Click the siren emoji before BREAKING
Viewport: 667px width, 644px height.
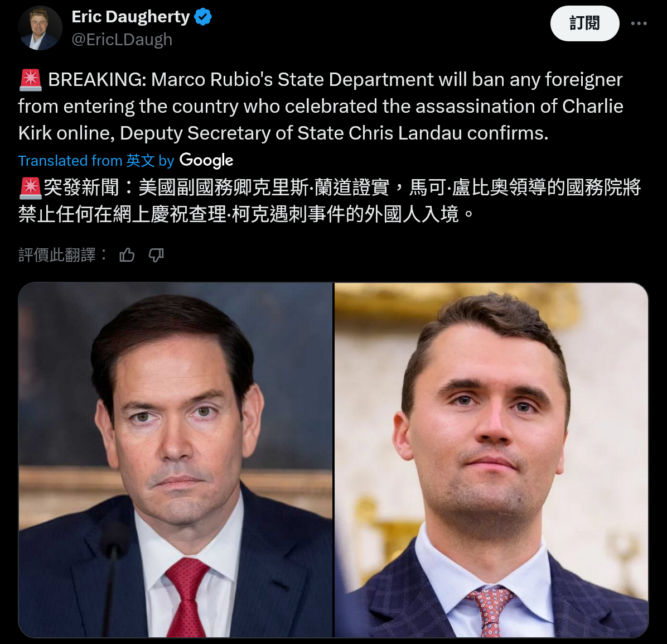click(x=31, y=80)
